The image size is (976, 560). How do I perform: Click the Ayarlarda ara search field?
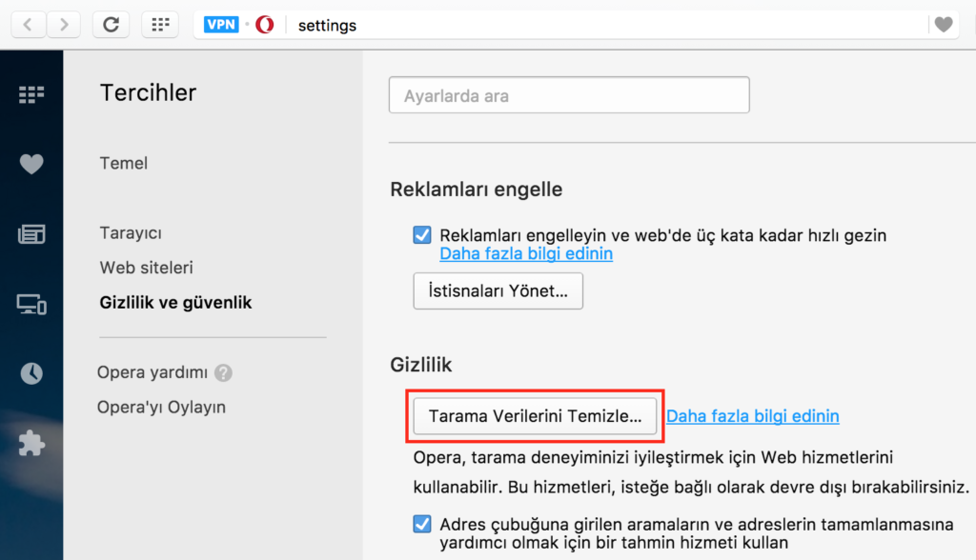pyautogui.click(x=569, y=95)
